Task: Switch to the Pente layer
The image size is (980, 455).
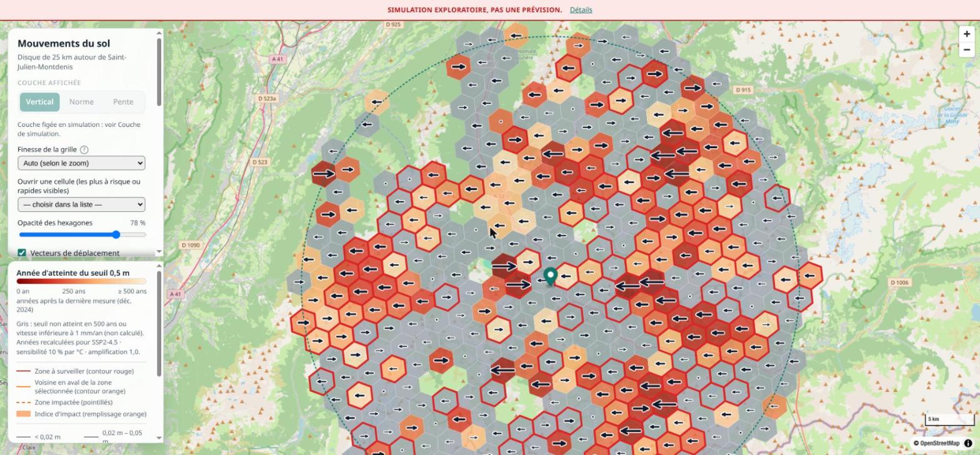Action: click(123, 102)
